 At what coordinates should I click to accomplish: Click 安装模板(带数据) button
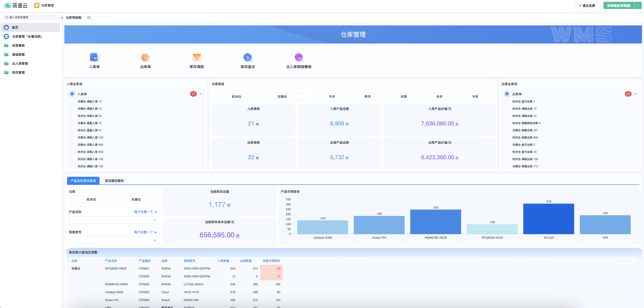click(619, 5)
